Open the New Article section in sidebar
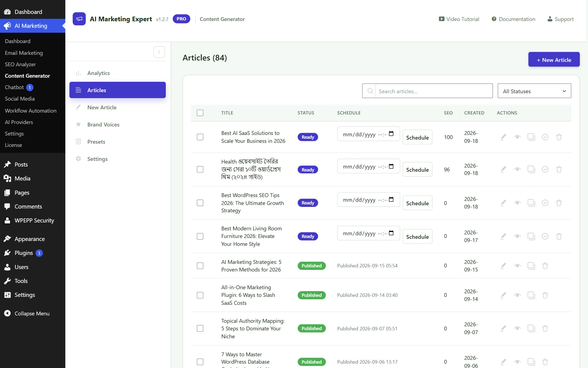Viewport: 588px width, 368px height. click(x=118, y=107)
